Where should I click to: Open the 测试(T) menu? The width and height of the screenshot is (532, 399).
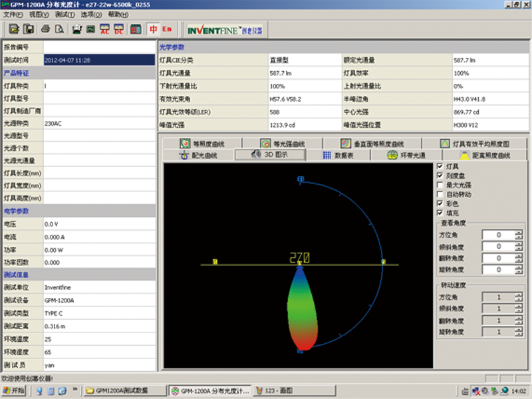65,14
